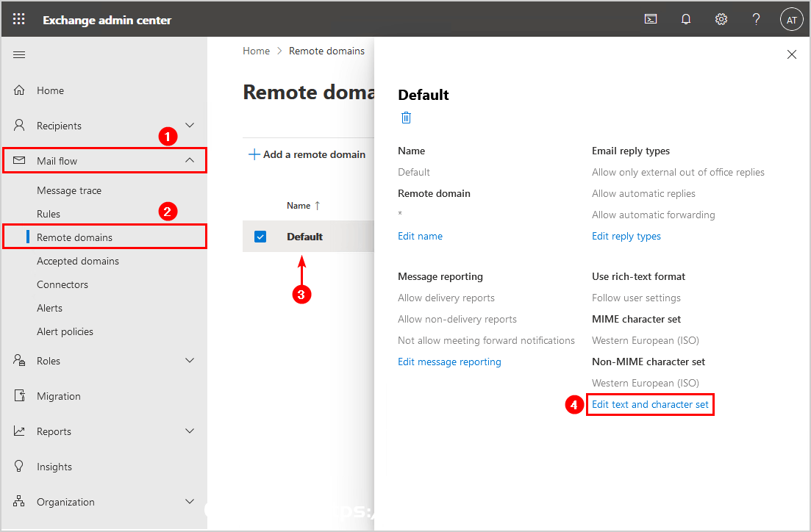
Task: Close the Default details panel
Action: coord(791,54)
